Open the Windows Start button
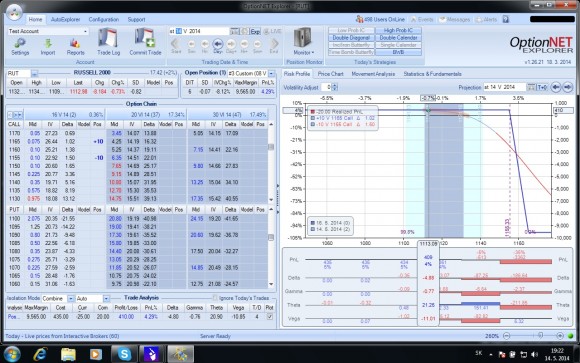Image resolution: width=580 pixels, height=363 pixels. click(x=12, y=354)
